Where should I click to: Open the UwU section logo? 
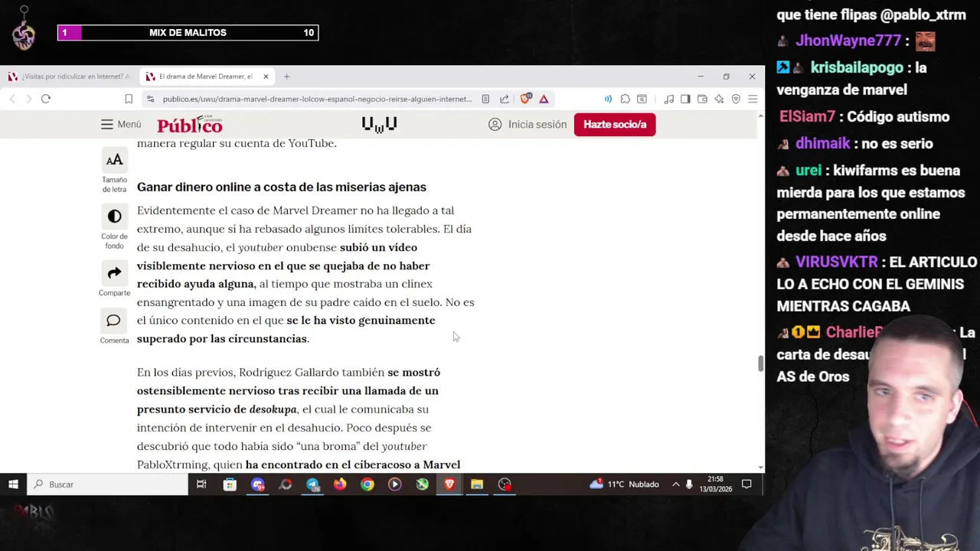379,124
